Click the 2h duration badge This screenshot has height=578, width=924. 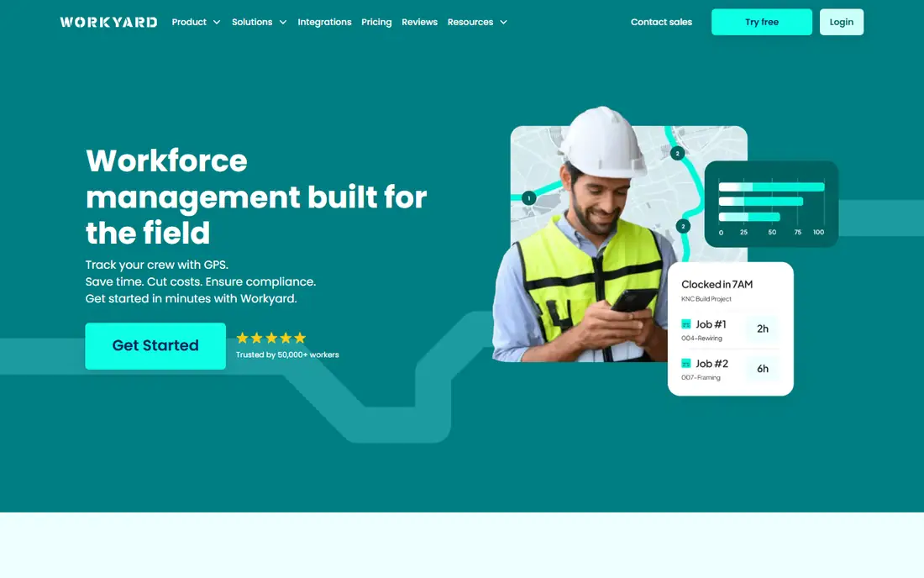tap(763, 328)
